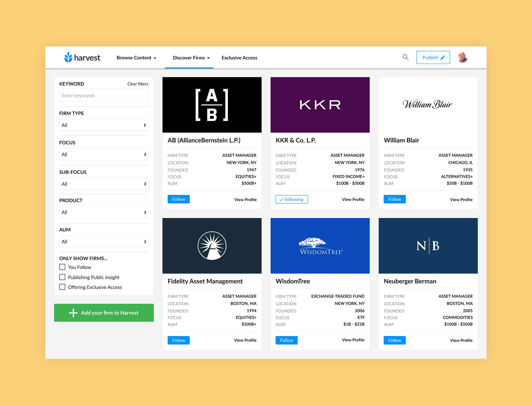The height and width of the screenshot is (405, 532).
Task: Click the $1B - $25B AUM value
Action: 354,324
